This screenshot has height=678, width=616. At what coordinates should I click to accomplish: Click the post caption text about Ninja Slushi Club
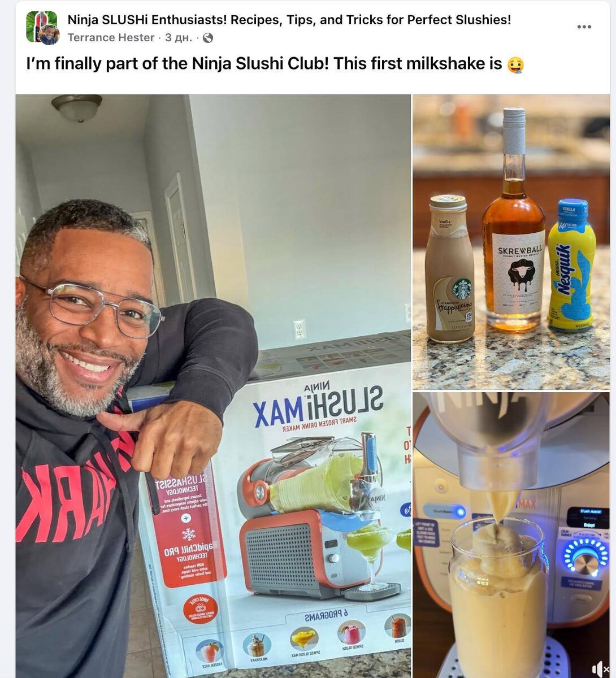click(x=264, y=64)
